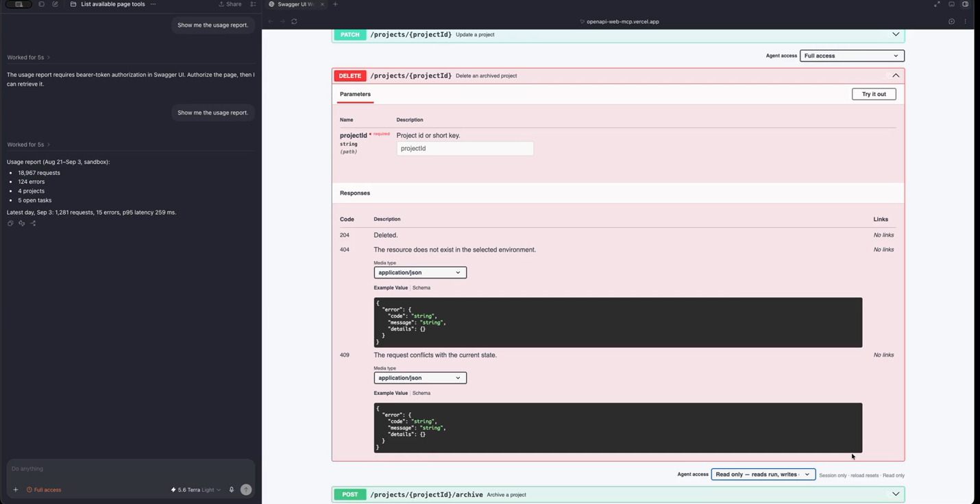Click the Try it out button
The height and width of the screenshot is (504, 980).
[x=874, y=94]
